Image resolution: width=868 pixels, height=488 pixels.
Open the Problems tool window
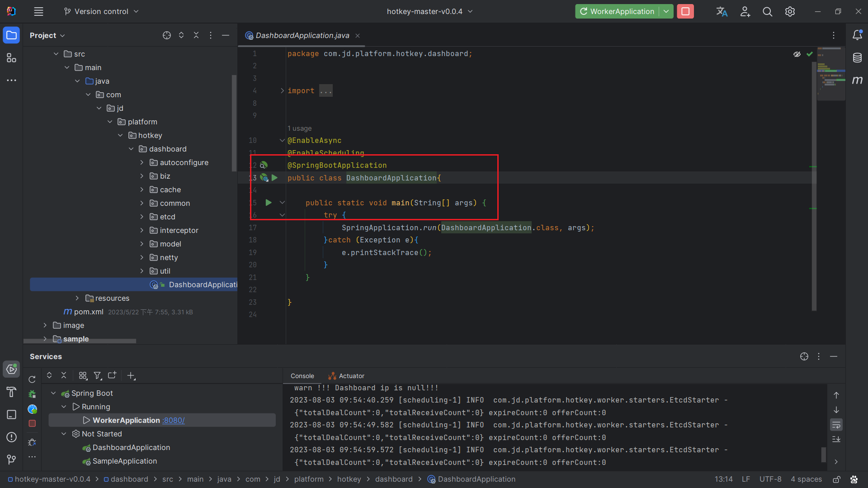[x=11, y=437]
